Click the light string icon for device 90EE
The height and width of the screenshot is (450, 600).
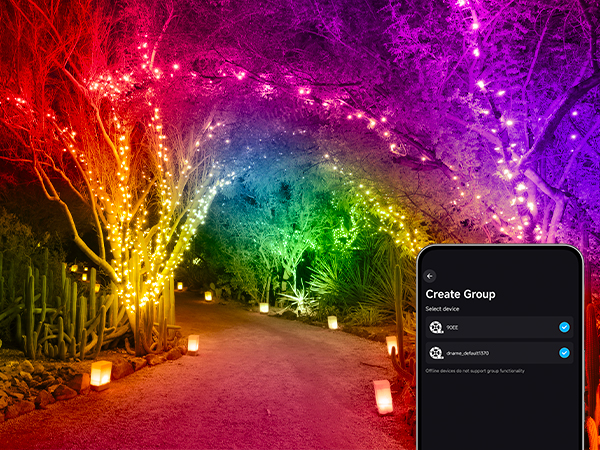click(x=435, y=327)
